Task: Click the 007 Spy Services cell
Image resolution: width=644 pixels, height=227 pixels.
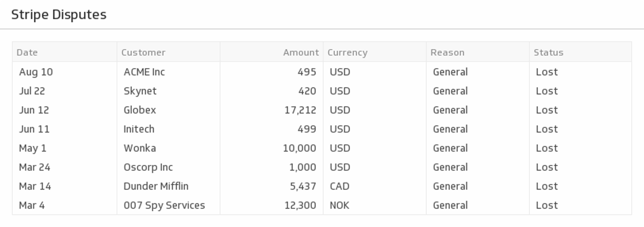Action: tap(164, 205)
